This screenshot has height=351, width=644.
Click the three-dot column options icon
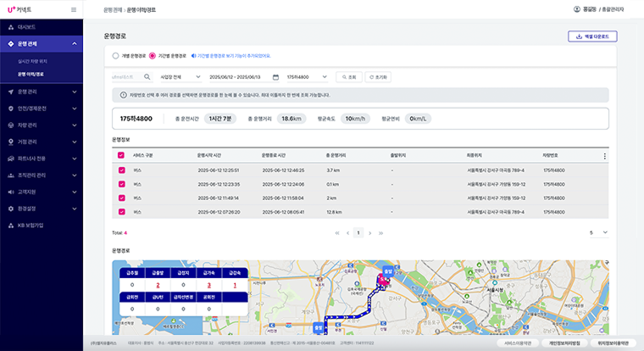(604, 156)
